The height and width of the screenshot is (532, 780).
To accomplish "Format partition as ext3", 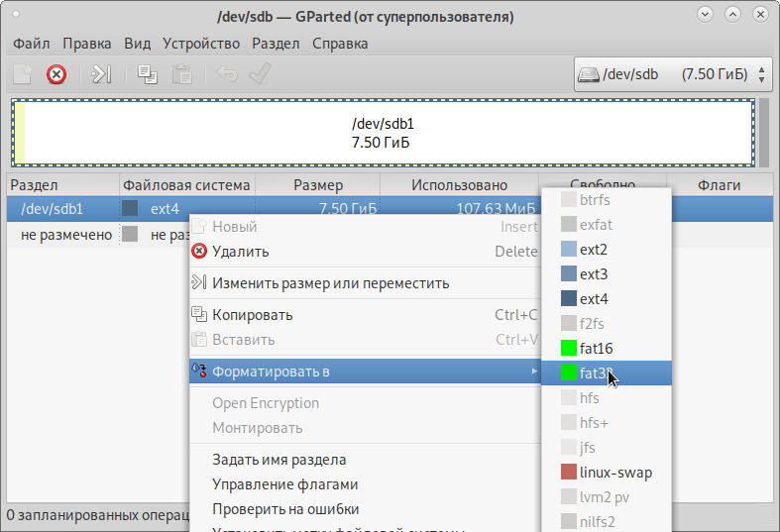I will [x=607, y=274].
